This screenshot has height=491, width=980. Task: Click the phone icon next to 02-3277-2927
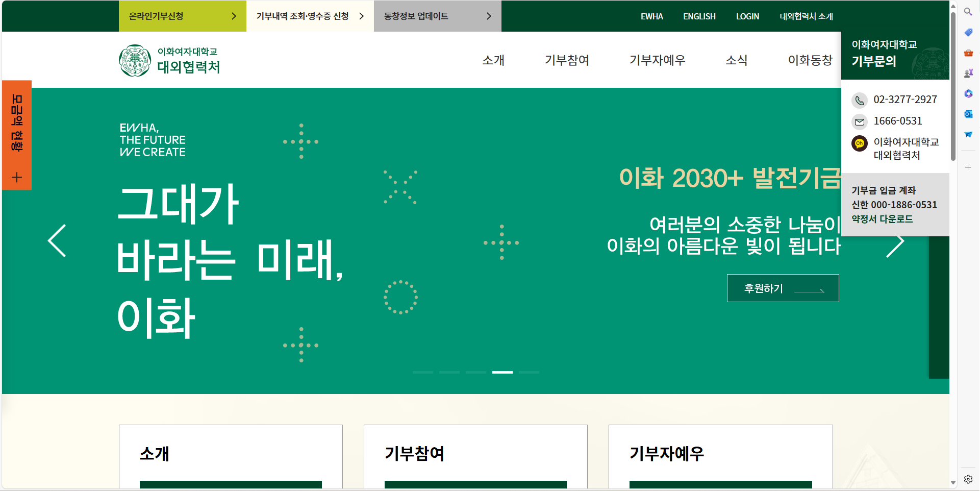coord(860,100)
